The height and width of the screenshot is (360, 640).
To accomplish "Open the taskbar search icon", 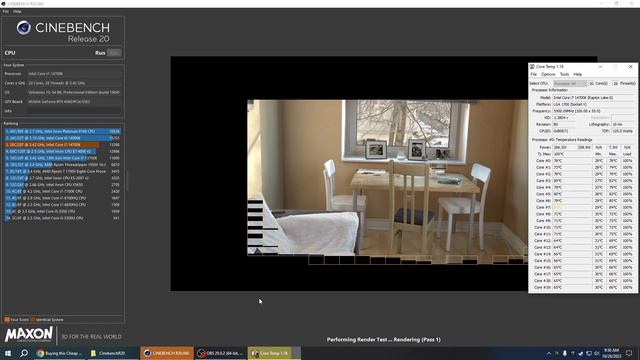I will (x=24, y=353).
